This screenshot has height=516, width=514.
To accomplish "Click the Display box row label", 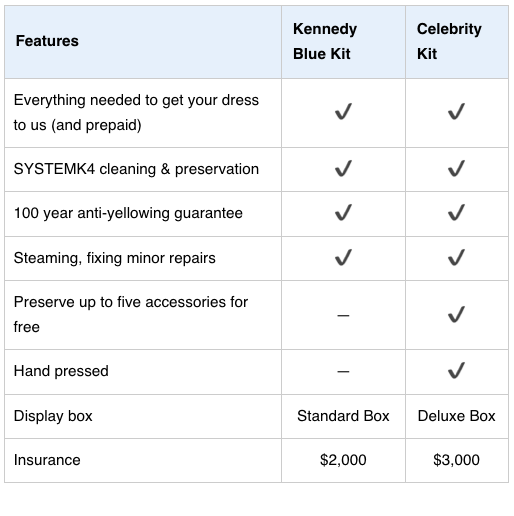I will tap(53, 416).
